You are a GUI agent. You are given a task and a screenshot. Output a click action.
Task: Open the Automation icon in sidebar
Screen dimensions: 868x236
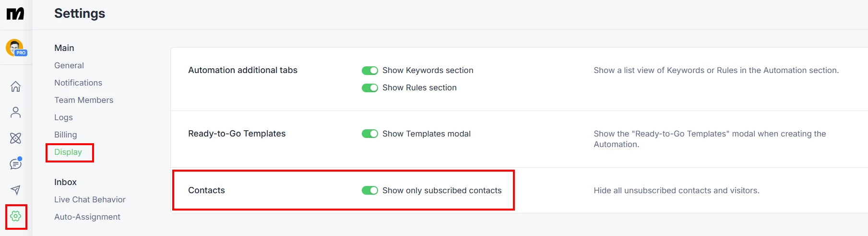coord(16,138)
